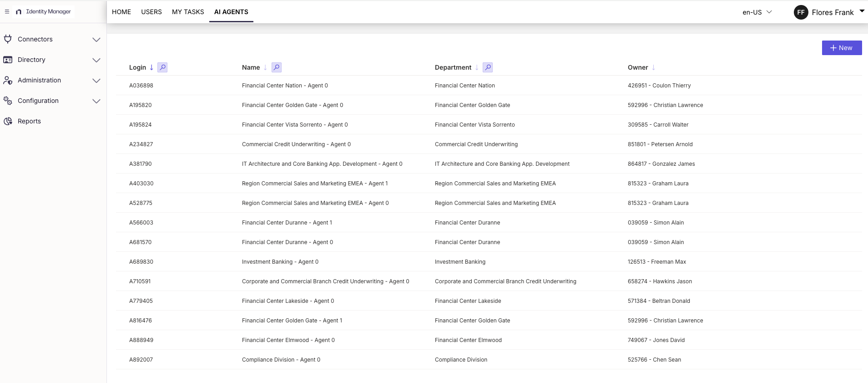
Task: Expand the Connectors section chevron
Action: [96, 40]
